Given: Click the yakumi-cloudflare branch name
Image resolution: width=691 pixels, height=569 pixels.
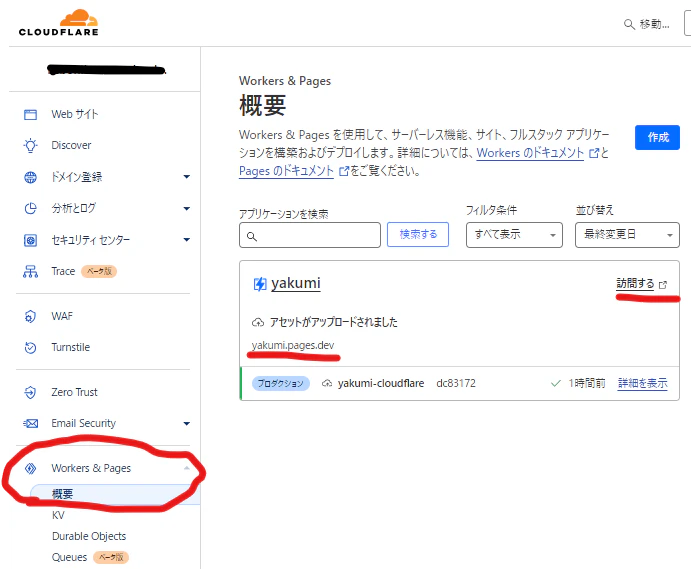Looking at the screenshot, I should [x=381, y=383].
